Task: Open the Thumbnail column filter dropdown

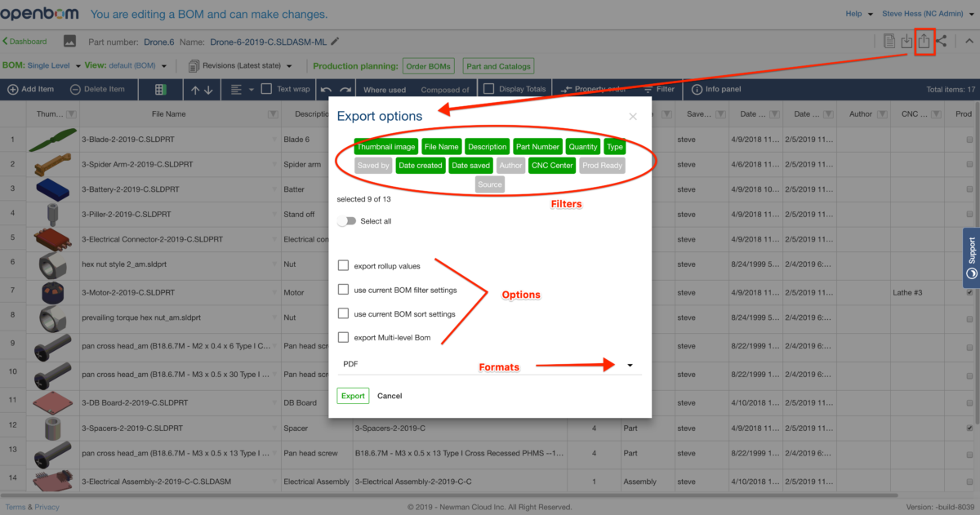Action: [70, 114]
